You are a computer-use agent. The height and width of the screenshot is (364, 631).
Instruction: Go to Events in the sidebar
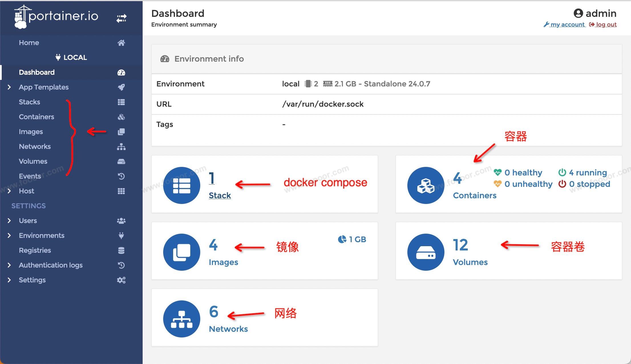point(30,176)
